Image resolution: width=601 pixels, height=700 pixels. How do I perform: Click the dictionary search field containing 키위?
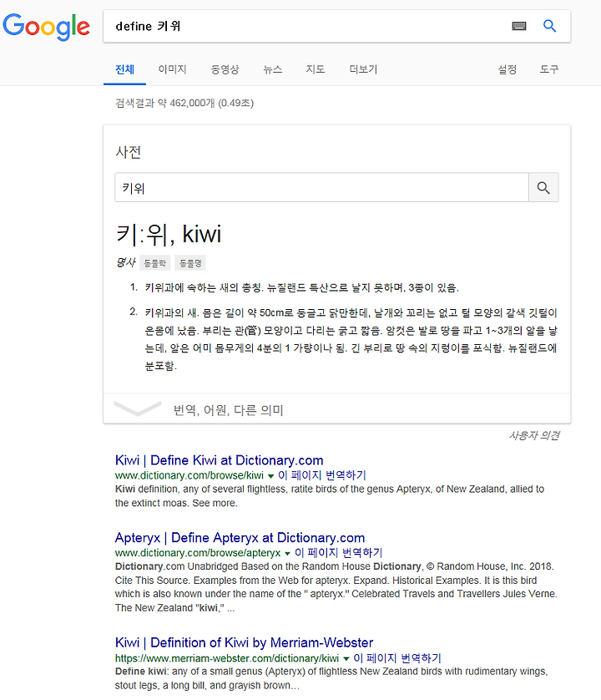tap(321, 187)
